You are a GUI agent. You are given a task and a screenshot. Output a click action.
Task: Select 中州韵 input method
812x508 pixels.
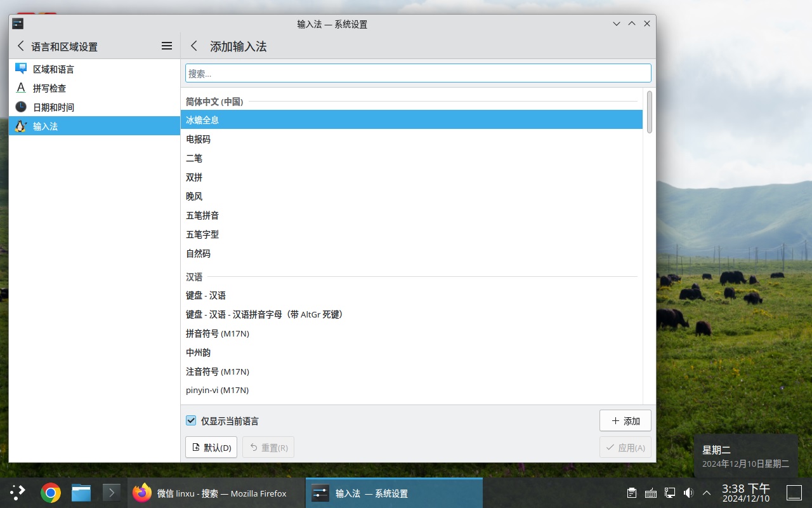pos(412,352)
